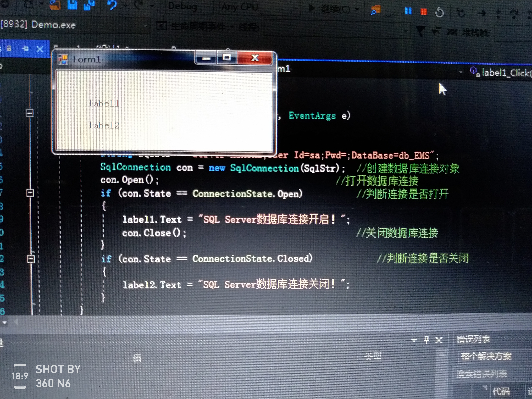Click the orange window finder icon next to 继续(C)
This screenshot has height=399, width=532.
click(376, 10)
